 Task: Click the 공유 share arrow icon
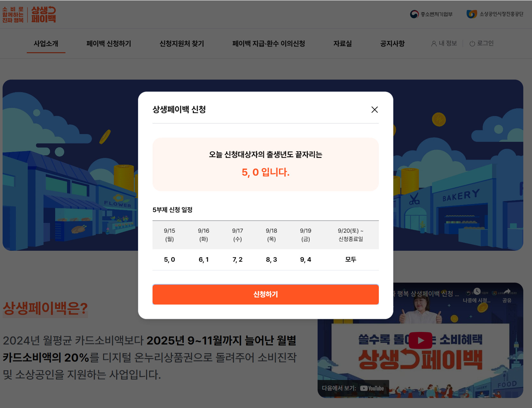click(x=507, y=291)
